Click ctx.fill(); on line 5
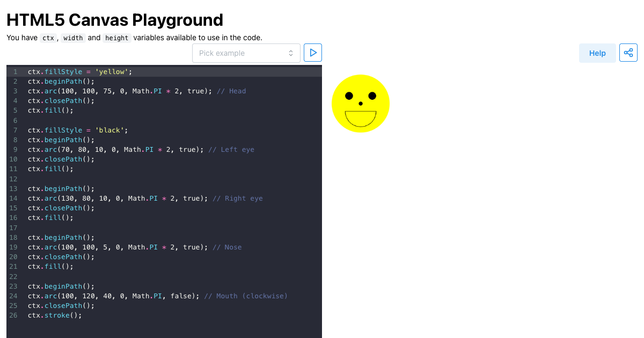The image size is (644, 338). pyautogui.click(x=50, y=111)
